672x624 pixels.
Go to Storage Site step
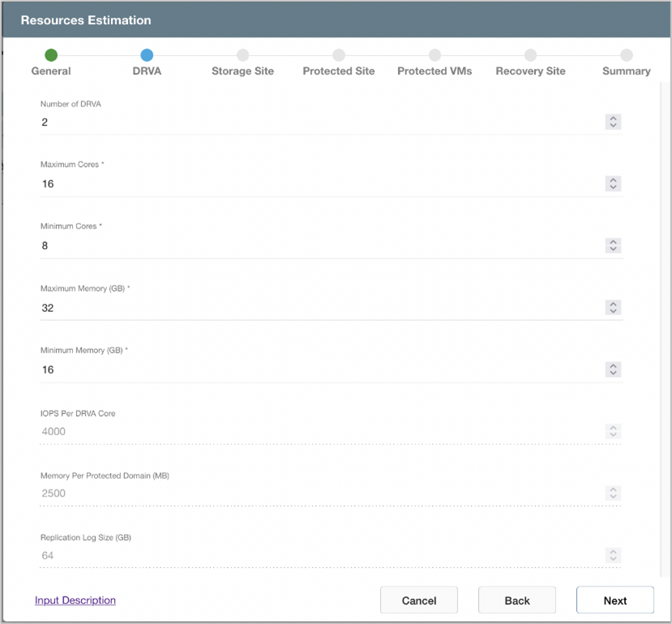(242, 55)
